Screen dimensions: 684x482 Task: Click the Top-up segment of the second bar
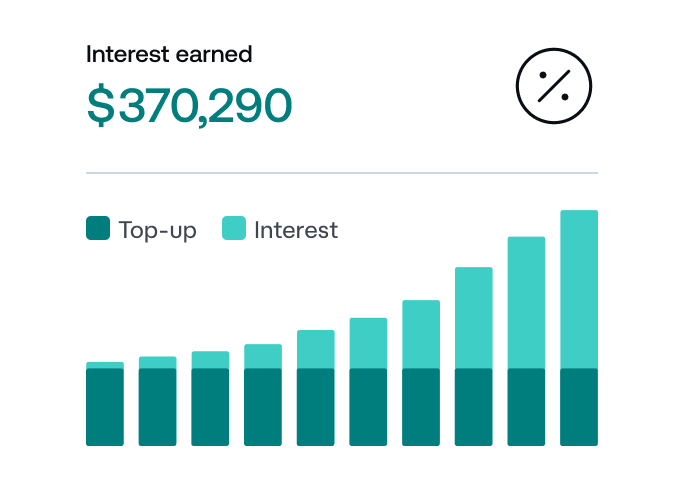click(157, 407)
